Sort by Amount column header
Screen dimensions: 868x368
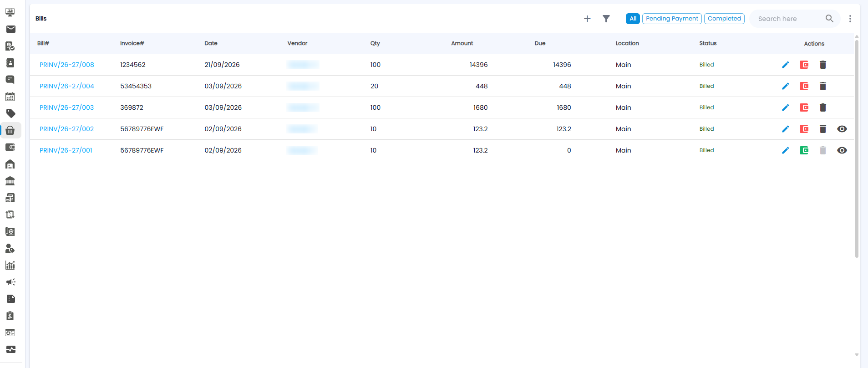(x=462, y=43)
